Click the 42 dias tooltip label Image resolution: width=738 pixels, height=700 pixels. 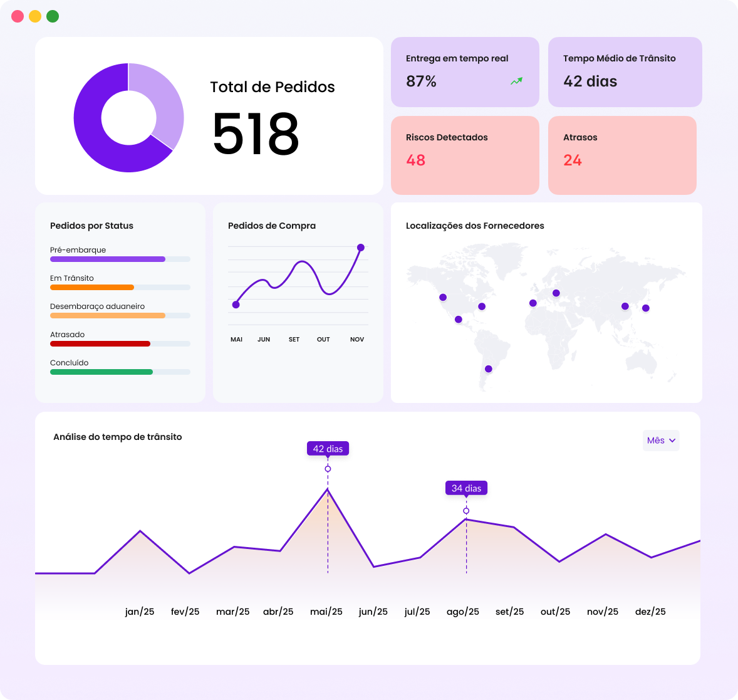coord(328,449)
